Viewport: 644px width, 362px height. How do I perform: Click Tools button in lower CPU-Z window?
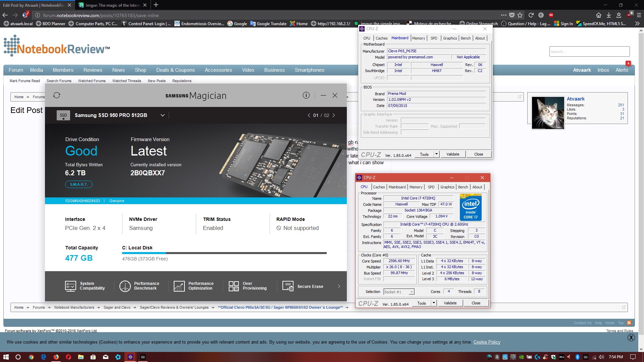422,303
